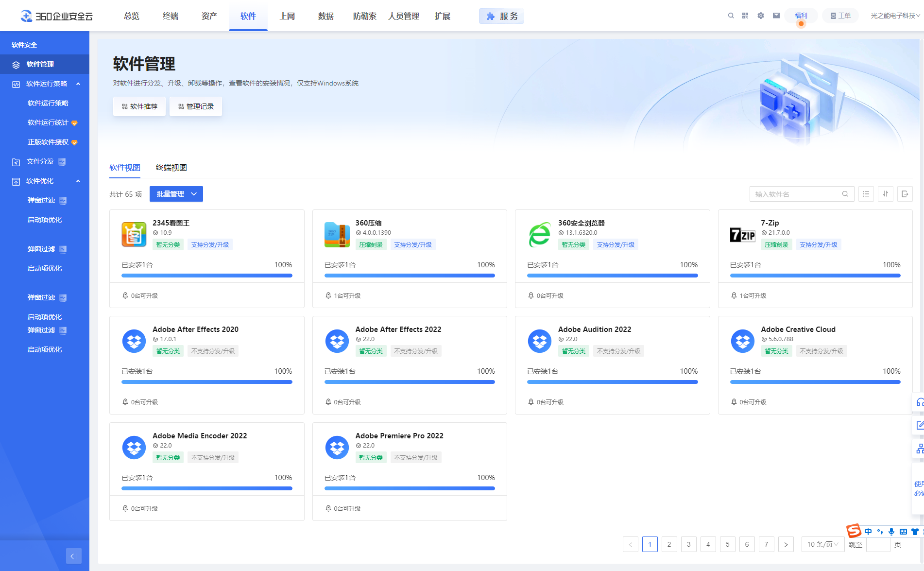
Task: Open the 服务 services button
Action: 501,16
